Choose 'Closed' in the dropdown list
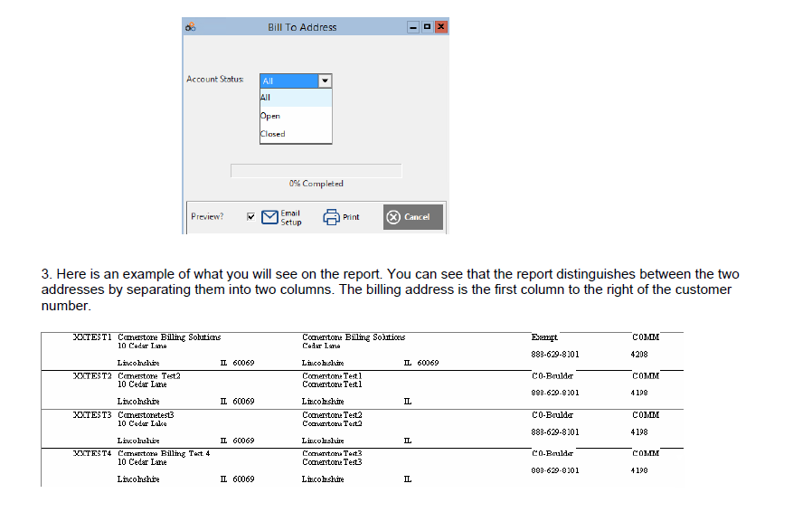This screenshot has height=512, width=812. pyautogui.click(x=296, y=134)
